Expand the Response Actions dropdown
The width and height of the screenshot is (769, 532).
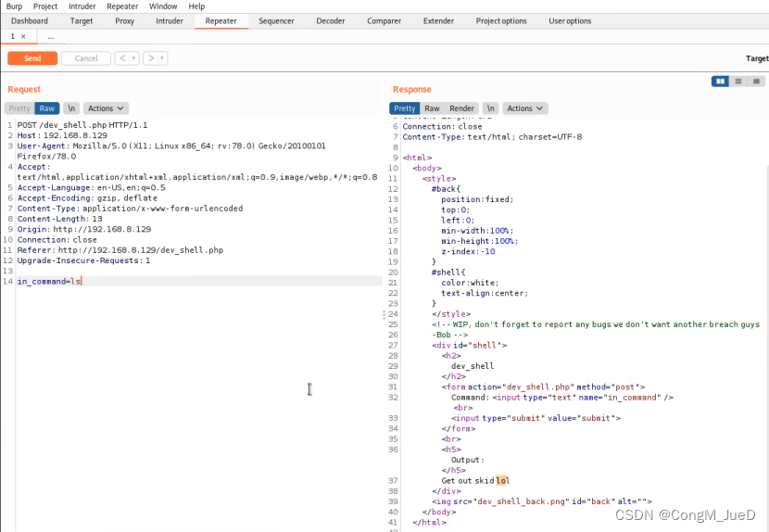coord(524,108)
